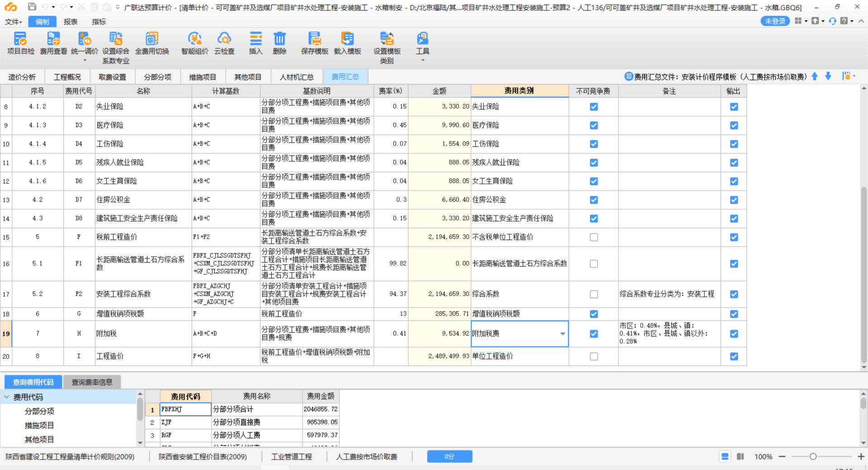Toggle 输出 checkbox for 工伤保险 row
The image size is (868, 470).
coord(734,144)
